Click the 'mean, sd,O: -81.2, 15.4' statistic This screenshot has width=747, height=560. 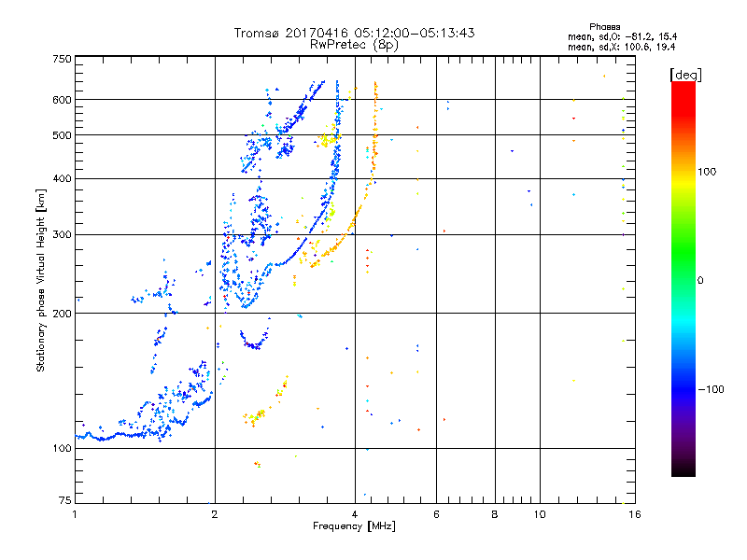[622, 36]
